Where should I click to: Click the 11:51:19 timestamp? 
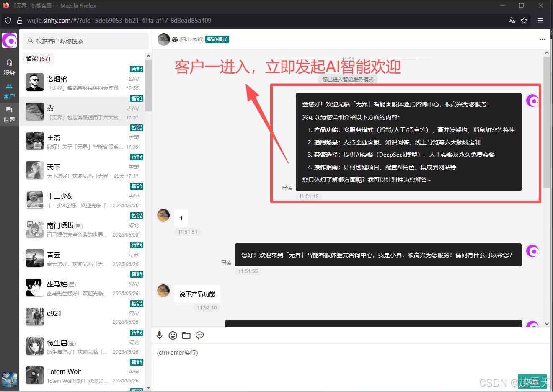(x=309, y=196)
